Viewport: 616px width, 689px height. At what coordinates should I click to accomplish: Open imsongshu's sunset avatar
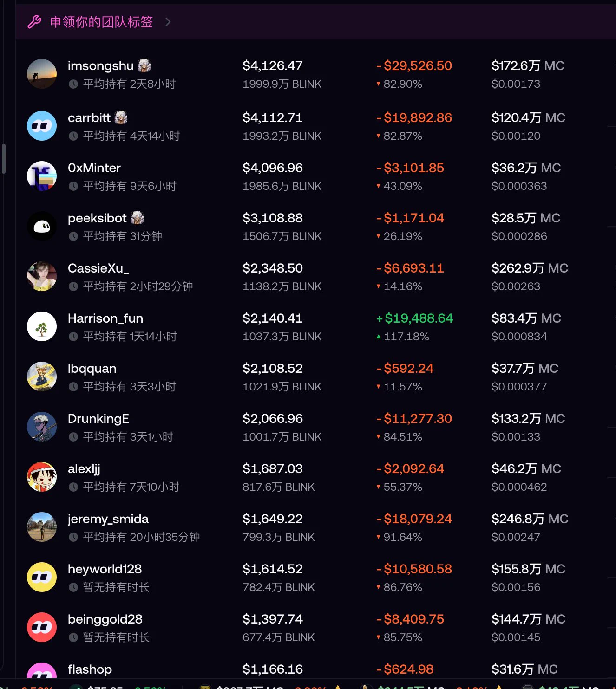coord(42,74)
